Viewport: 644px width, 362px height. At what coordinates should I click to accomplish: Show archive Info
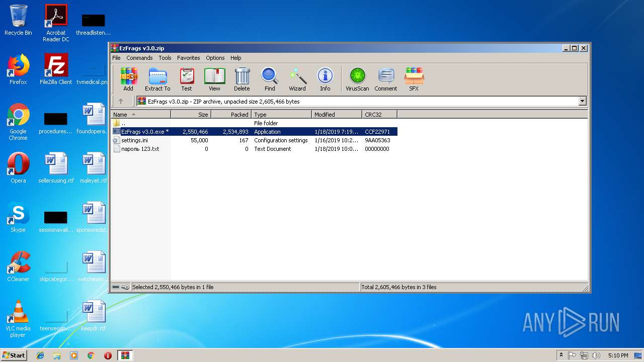coord(325,79)
